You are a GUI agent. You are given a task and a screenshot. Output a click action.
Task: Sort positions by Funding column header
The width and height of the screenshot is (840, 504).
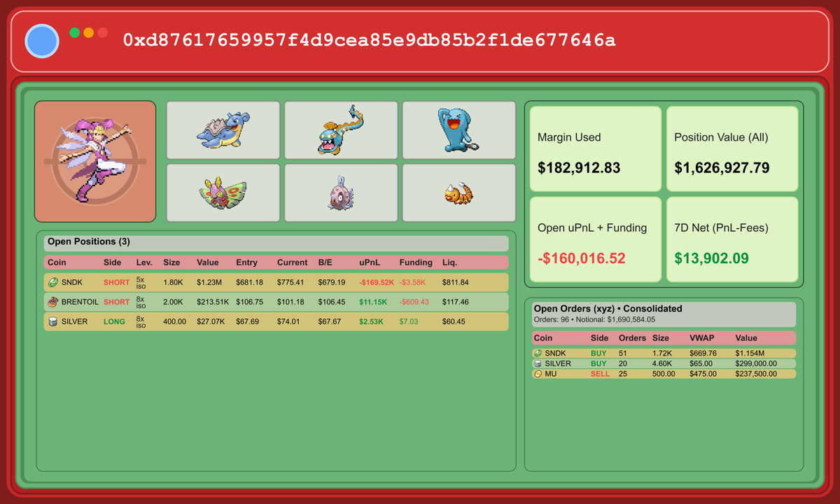[x=416, y=262]
